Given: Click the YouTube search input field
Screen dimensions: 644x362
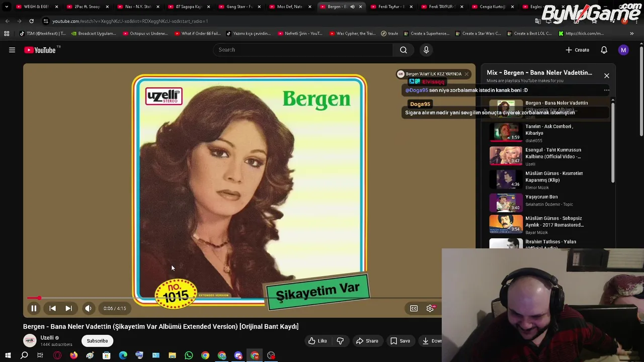Looking at the screenshot, I should (303, 50).
